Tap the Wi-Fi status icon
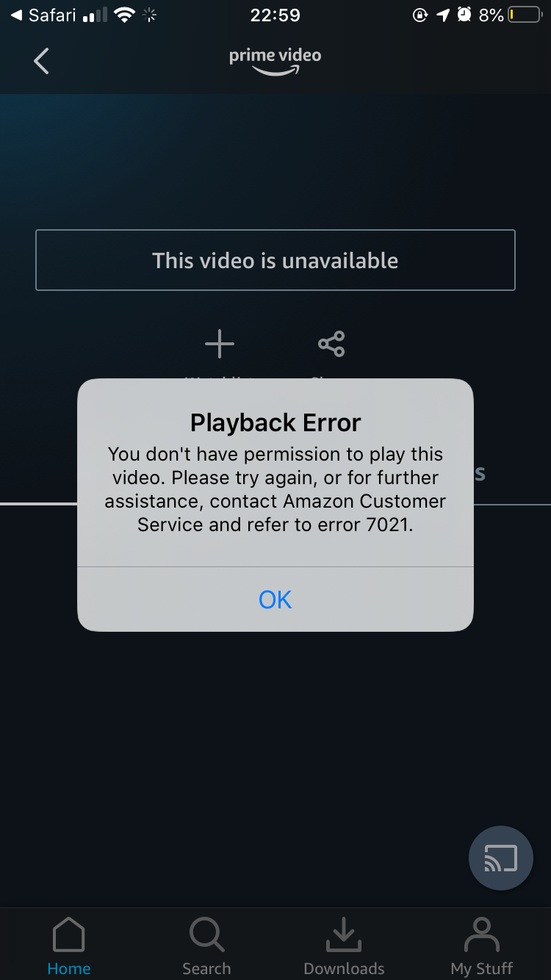The height and width of the screenshot is (980, 551). pyautogui.click(x=125, y=15)
